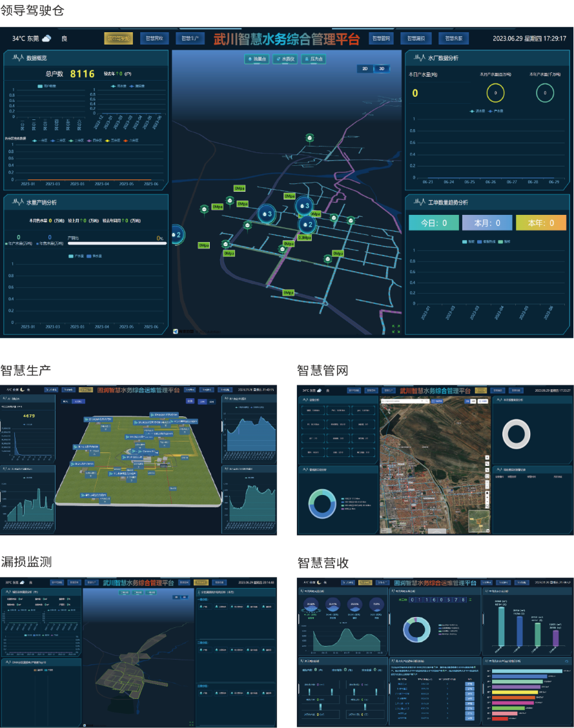This screenshot has width=574, height=728.
Task: Toggle the 流量点 map layer
Action: tap(257, 59)
